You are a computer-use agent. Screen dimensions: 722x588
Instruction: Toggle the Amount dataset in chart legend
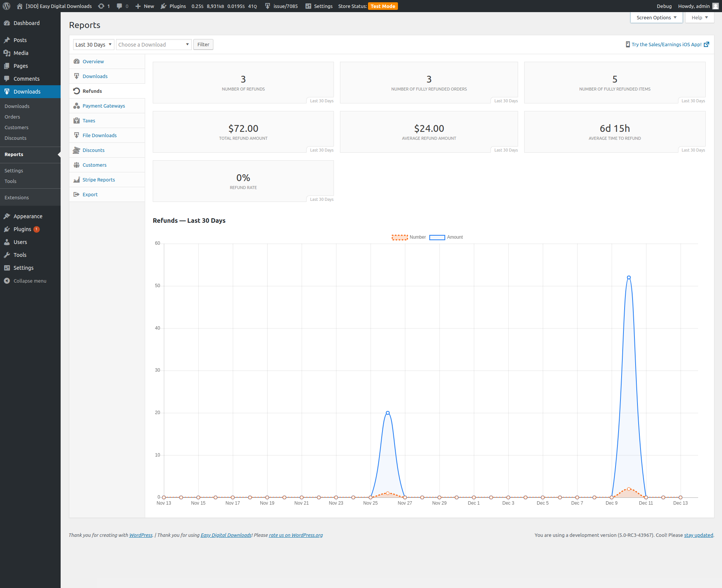pyautogui.click(x=437, y=237)
